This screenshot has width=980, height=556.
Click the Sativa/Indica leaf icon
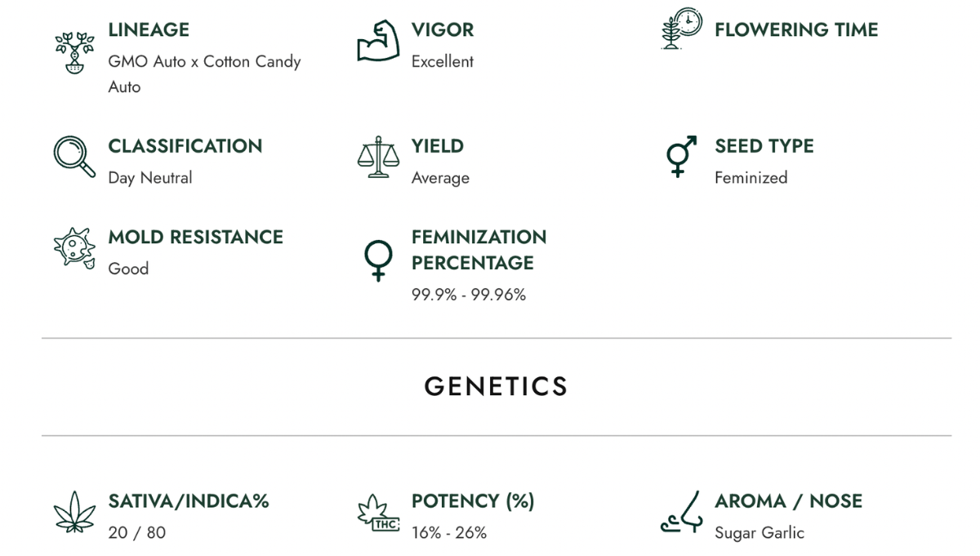74,512
